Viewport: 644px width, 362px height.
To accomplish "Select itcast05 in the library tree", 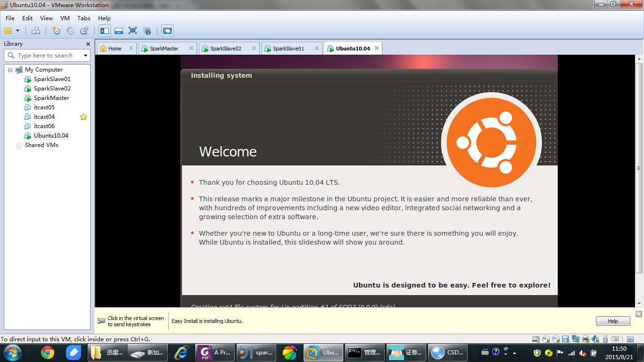I will pyautogui.click(x=44, y=107).
